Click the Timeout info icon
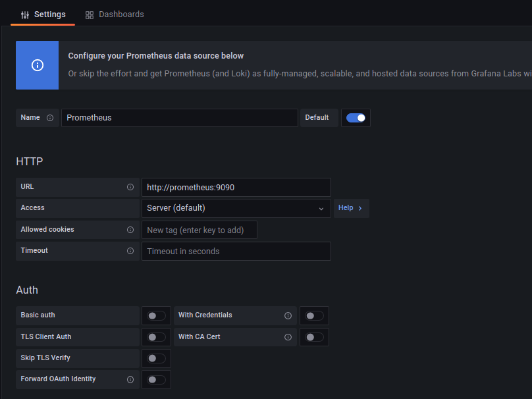This screenshot has height=399, width=532. [x=130, y=251]
